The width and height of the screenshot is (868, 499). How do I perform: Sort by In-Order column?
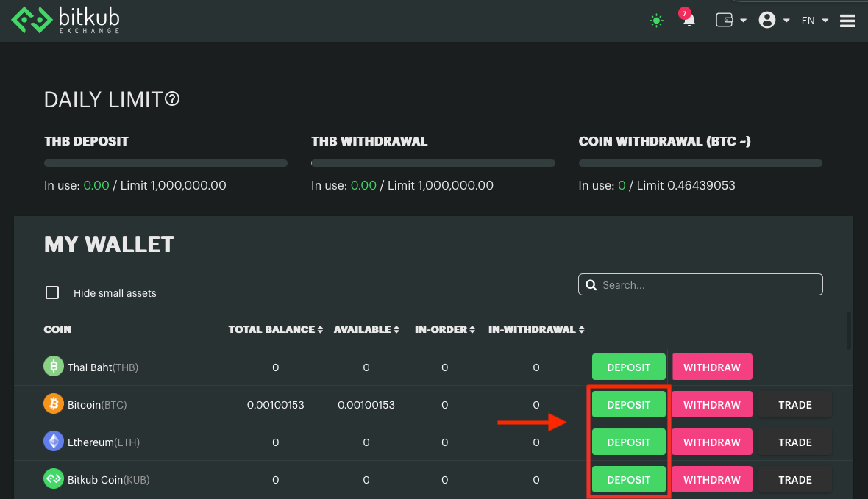pos(445,329)
